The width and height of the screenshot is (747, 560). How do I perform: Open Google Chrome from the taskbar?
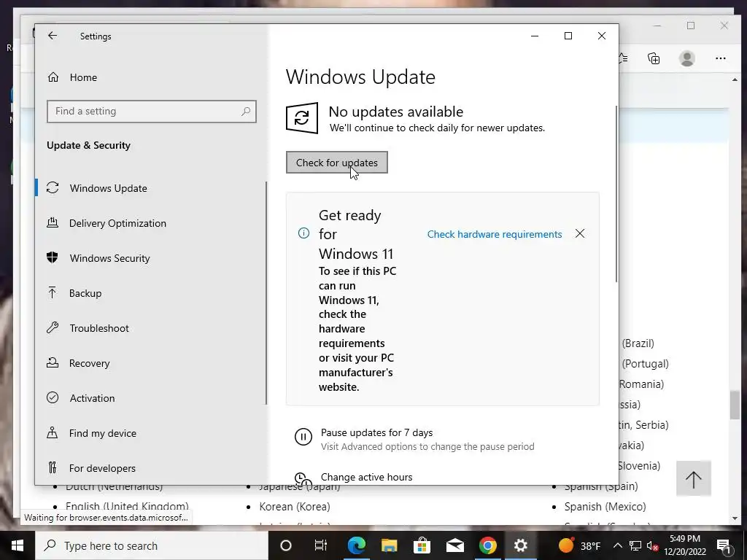pyautogui.click(x=487, y=545)
